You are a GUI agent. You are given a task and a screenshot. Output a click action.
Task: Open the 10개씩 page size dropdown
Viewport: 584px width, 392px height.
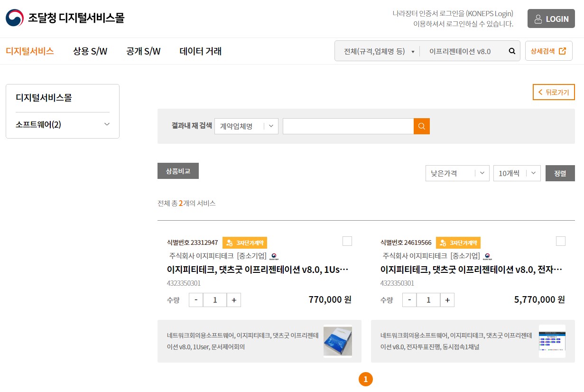pos(517,173)
